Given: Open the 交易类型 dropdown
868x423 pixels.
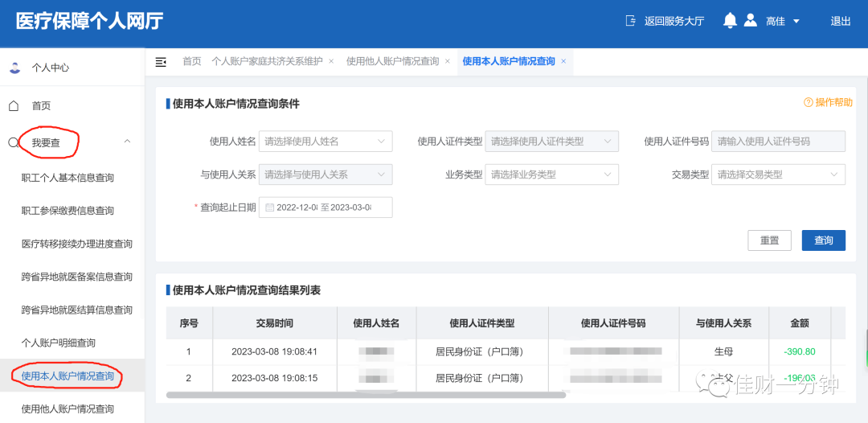Looking at the screenshot, I should (778, 175).
